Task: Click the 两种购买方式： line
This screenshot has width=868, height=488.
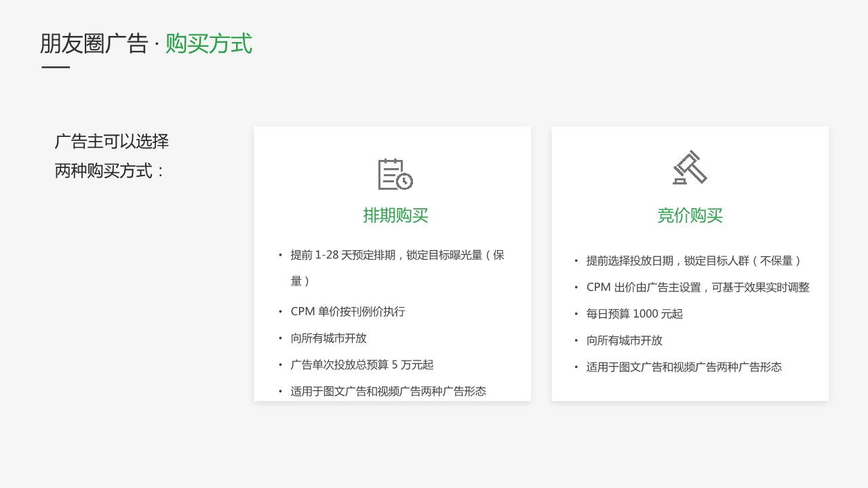Action: point(110,171)
